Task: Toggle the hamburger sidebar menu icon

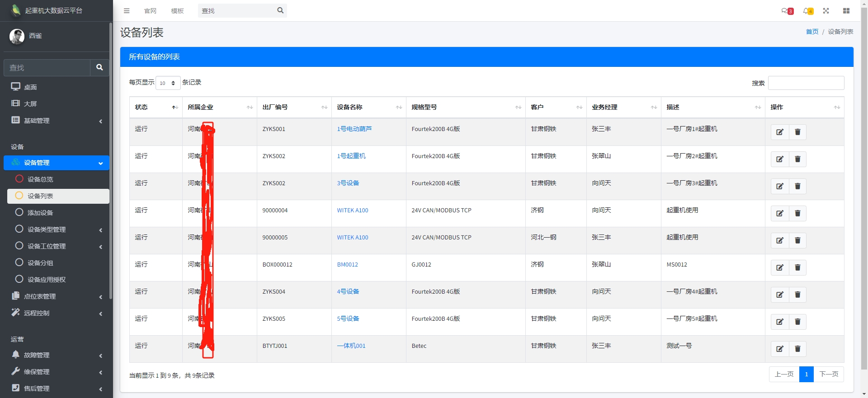Action: pyautogui.click(x=127, y=11)
